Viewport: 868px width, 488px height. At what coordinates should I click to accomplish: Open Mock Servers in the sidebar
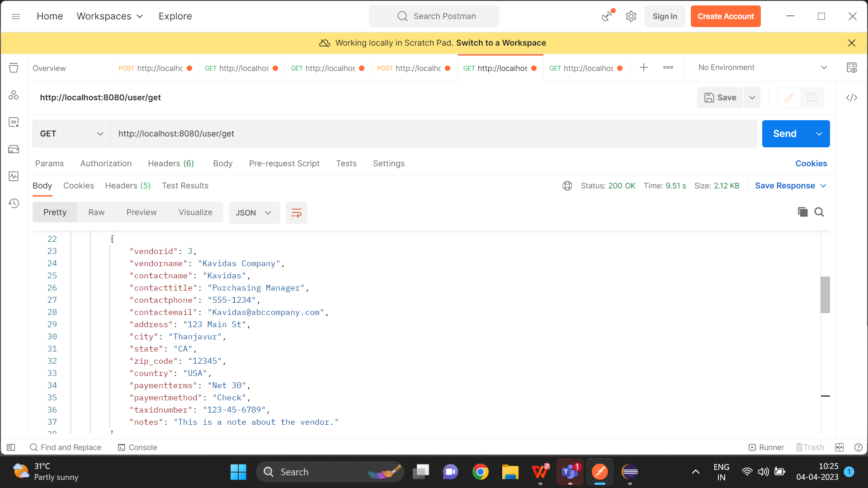[x=14, y=149]
